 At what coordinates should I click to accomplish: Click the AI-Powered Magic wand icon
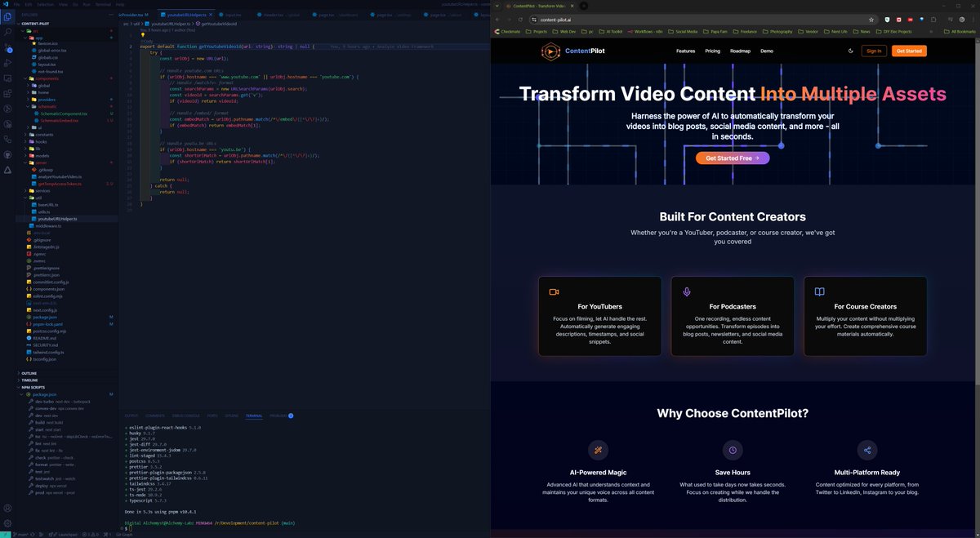click(599, 450)
